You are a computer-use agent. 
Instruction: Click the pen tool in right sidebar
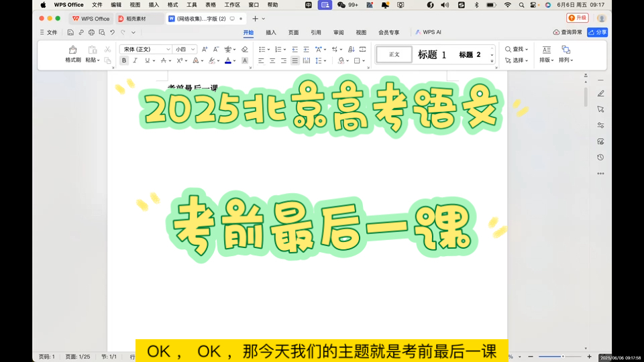click(x=601, y=94)
